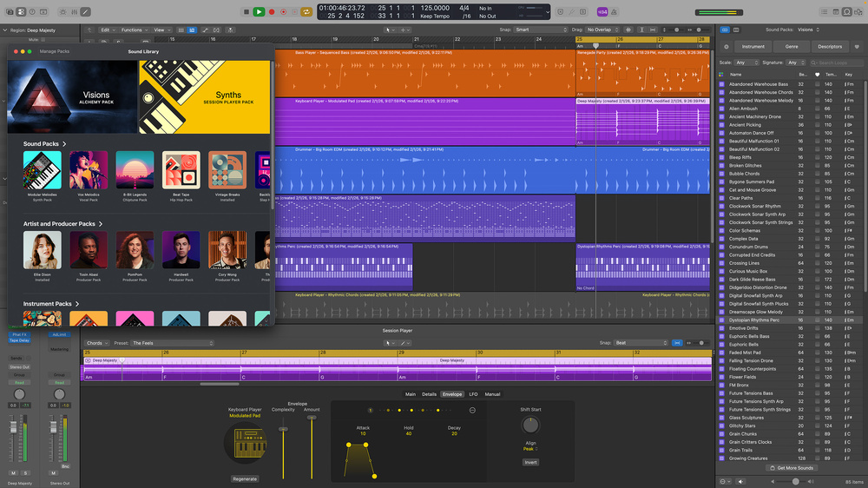The image size is (868, 488).
Task: Click the Hardwell producer pack portrait
Action: tap(181, 250)
